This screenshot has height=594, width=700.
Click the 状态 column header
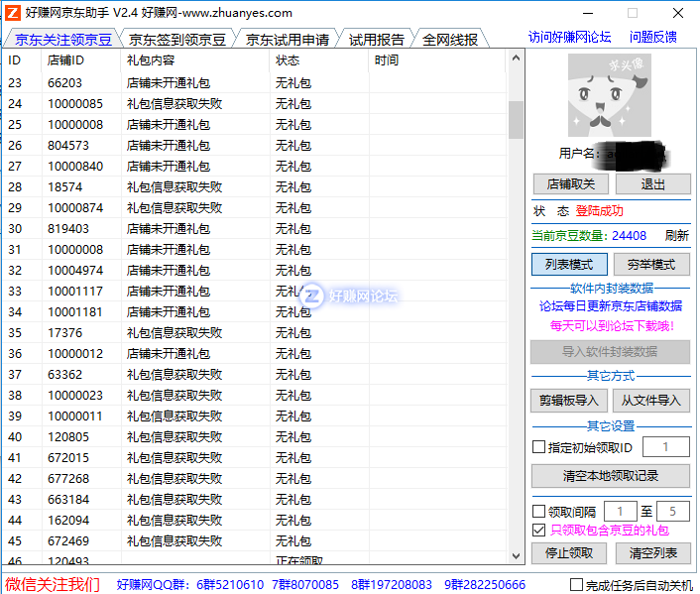[319, 60]
